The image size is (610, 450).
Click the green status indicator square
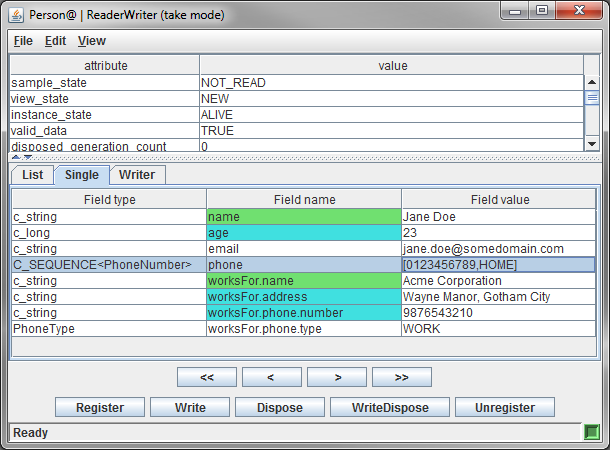(592, 432)
